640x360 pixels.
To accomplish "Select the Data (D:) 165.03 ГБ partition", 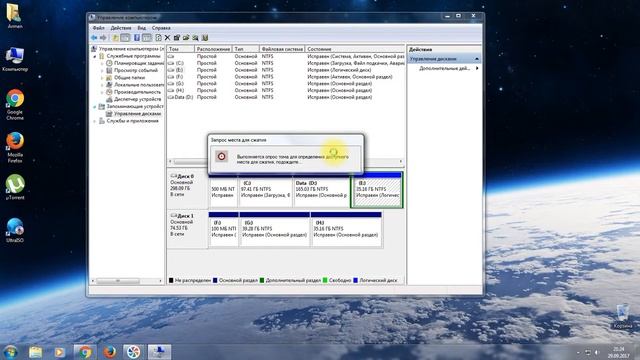I will coord(321,190).
